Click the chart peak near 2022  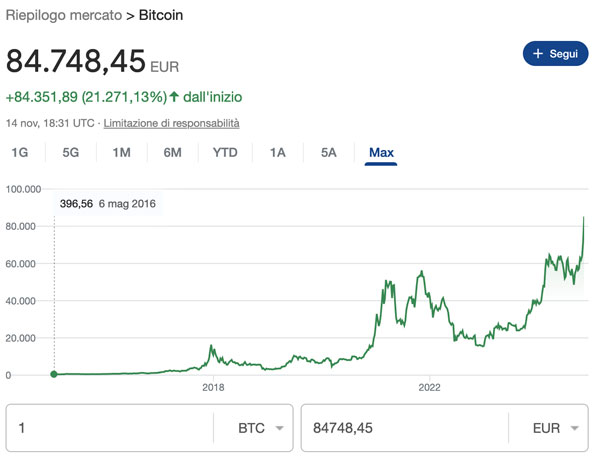[421, 272]
